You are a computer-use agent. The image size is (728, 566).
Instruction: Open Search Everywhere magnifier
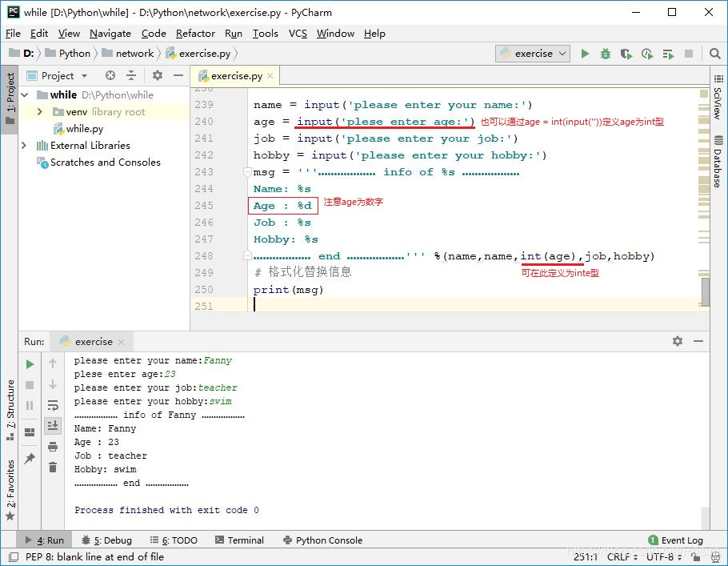click(715, 54)
